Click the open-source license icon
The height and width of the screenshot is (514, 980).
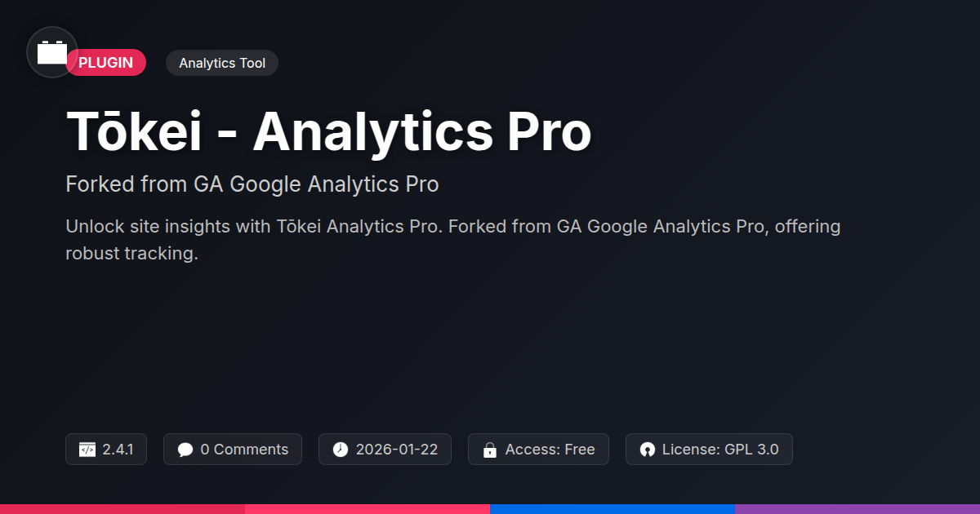point(648,450)
